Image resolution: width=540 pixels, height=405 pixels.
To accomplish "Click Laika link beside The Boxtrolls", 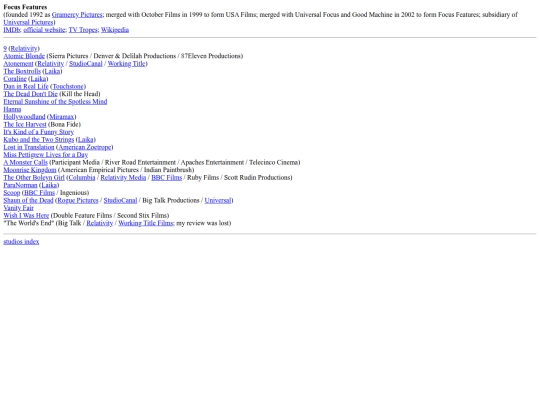I will (52, 71).
